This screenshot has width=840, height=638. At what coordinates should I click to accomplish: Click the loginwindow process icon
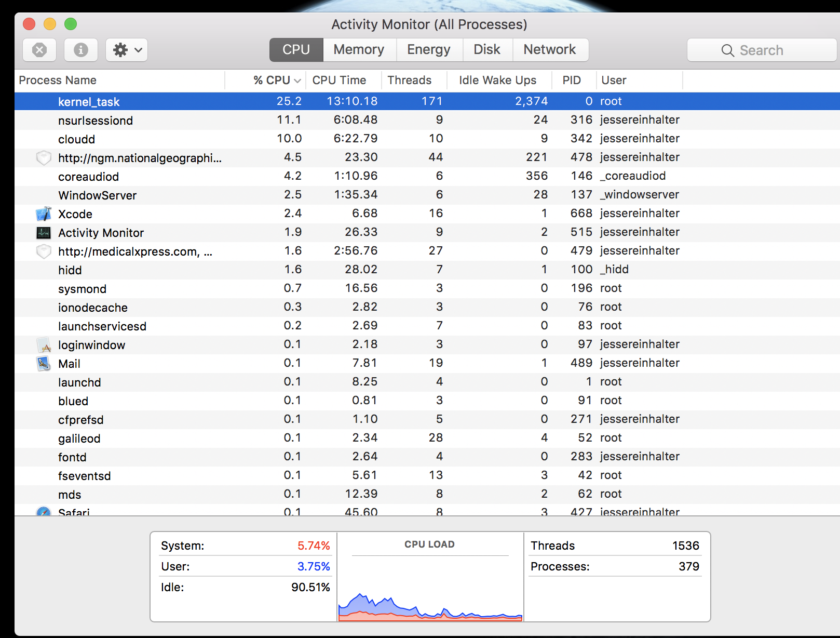44,344
